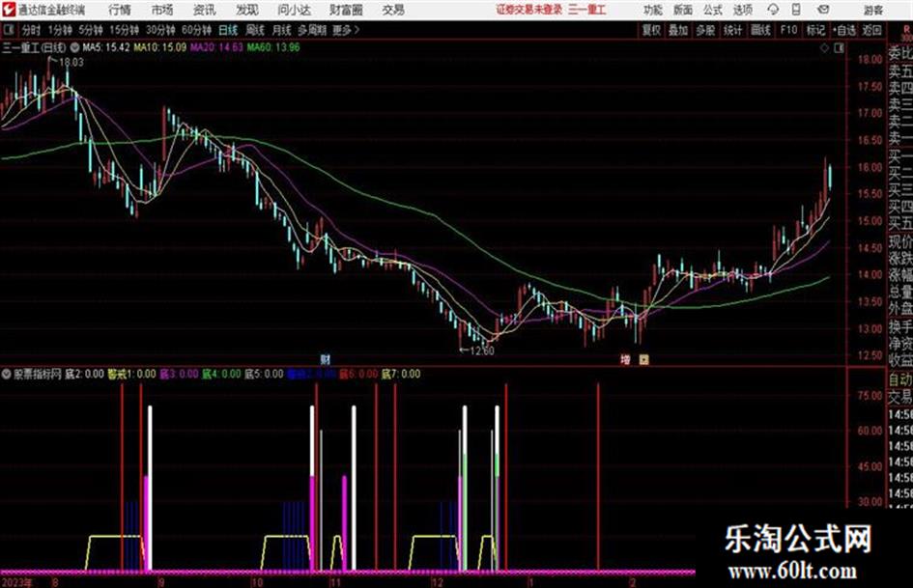The width and height of the screenshot is (913, 588).
Task: Open the 问小达 menu
Action: coord(294,10)
